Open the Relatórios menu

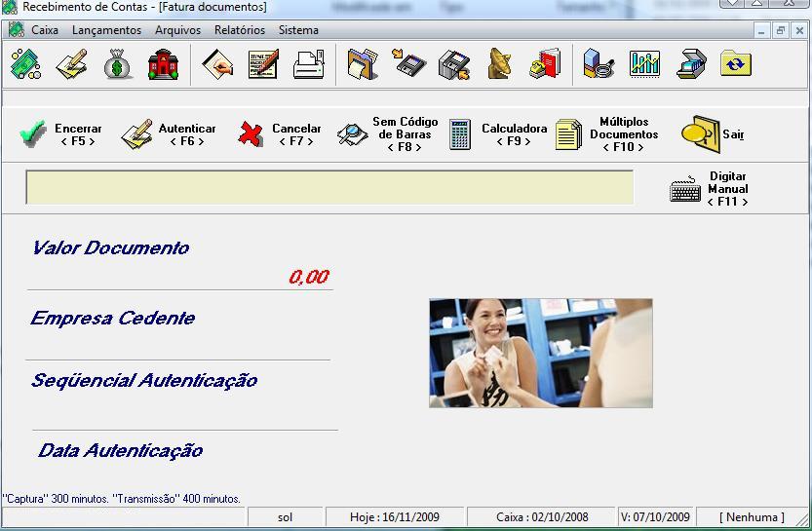(x=240, y=30)
